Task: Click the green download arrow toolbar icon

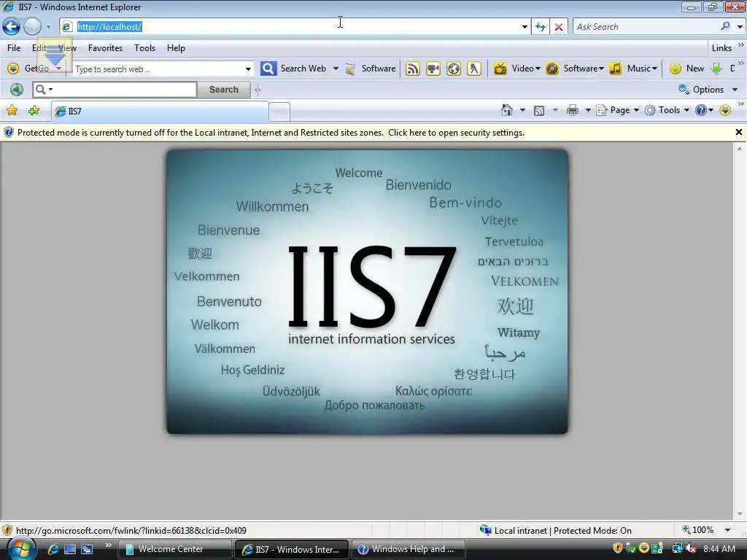Action: [716, 69]
